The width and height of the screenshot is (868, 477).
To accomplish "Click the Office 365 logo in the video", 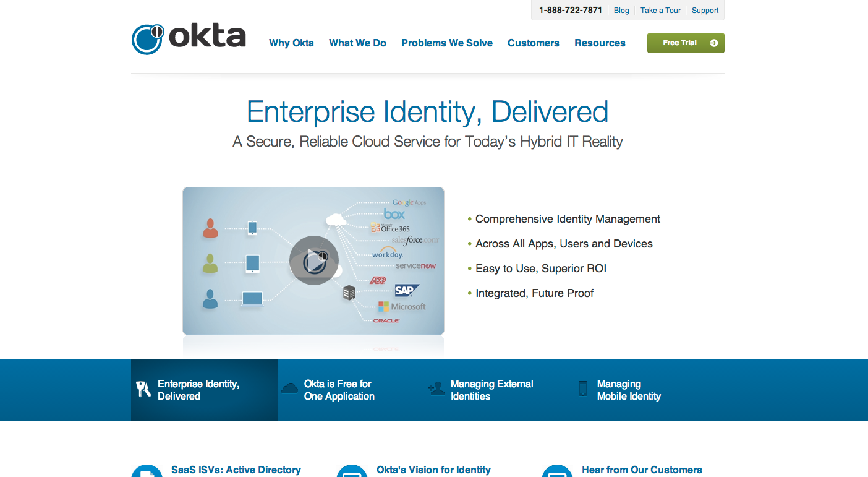I will pos(390,228).
